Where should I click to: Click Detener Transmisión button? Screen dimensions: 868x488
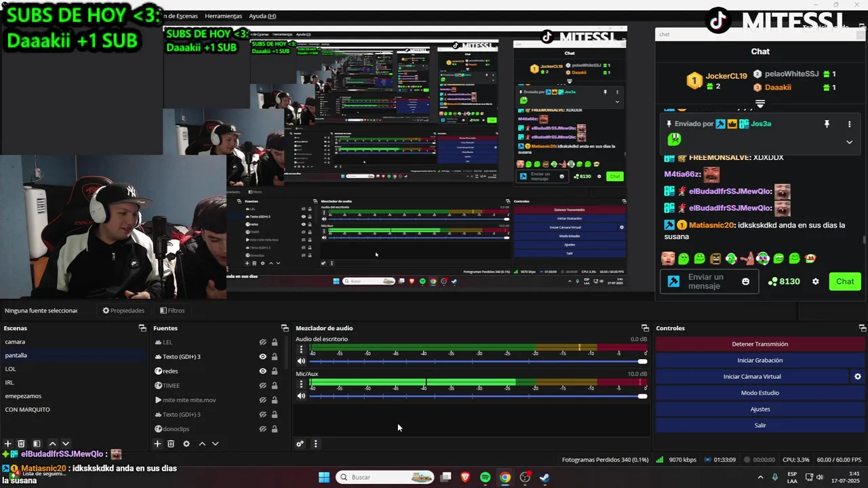pos(760,344)
